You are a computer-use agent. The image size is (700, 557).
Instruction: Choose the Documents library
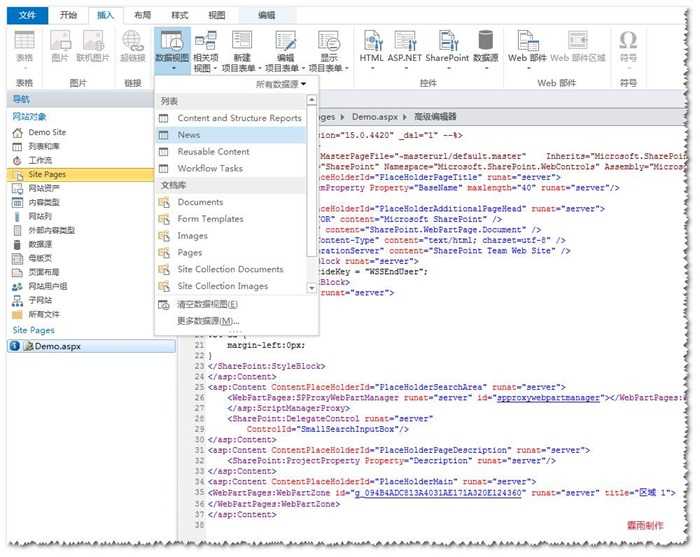pyautogui.click(x=231, y=202)
